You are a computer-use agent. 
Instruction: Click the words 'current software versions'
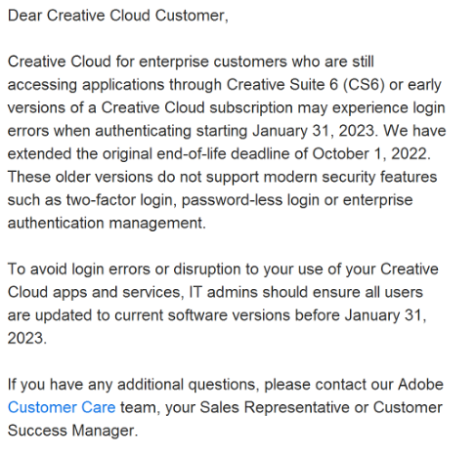click(x=202, y=315)
